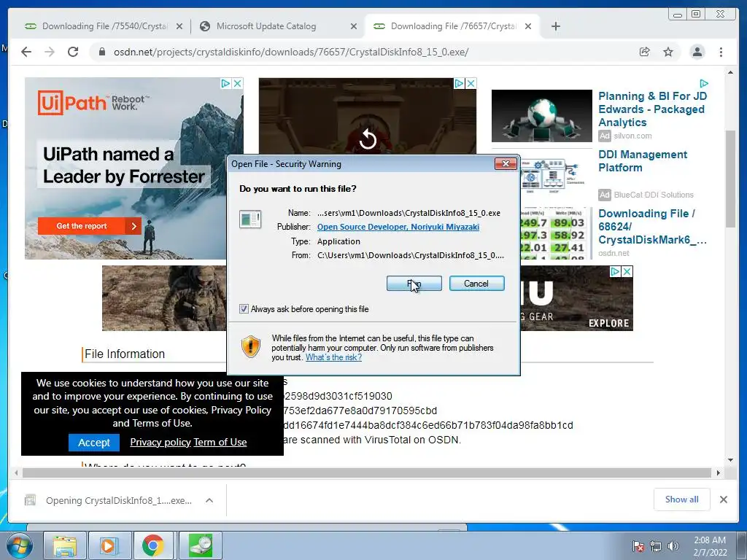Close the Microsoft Update Catalog tab
This screenshot has height=560, width=747.
[x=354, y=26]
